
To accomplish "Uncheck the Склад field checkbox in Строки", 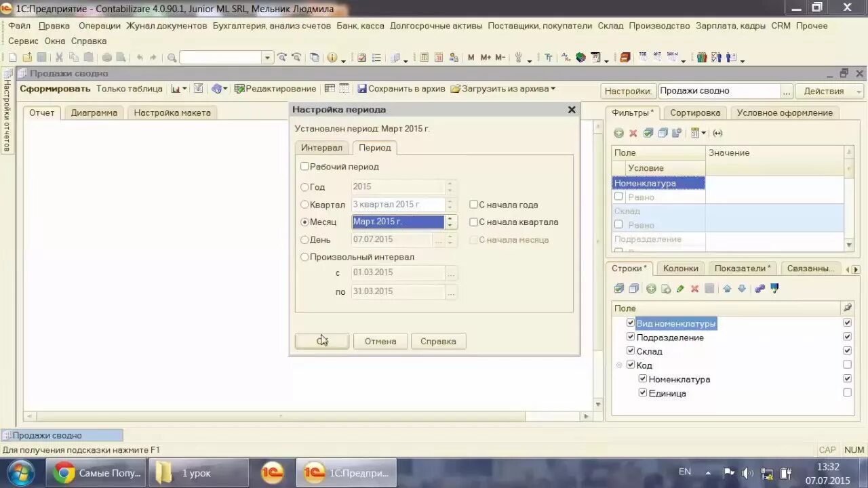I will (631, 350).
